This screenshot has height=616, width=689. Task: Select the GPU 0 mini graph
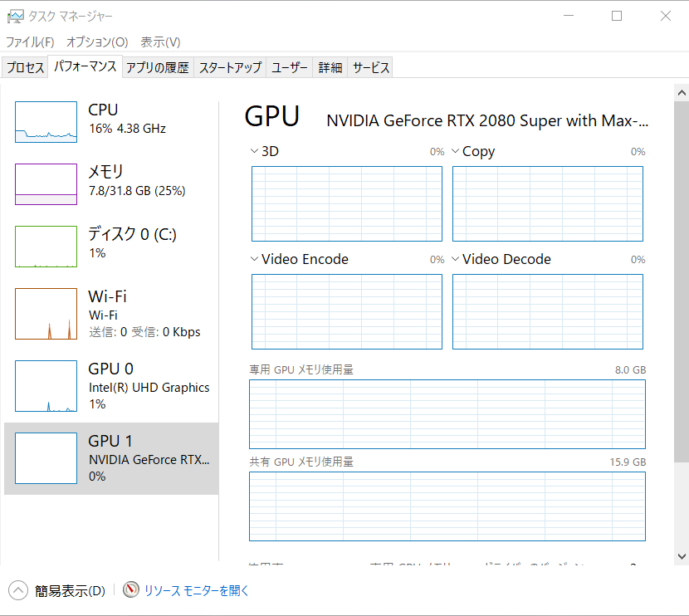(x=46, y=386)
